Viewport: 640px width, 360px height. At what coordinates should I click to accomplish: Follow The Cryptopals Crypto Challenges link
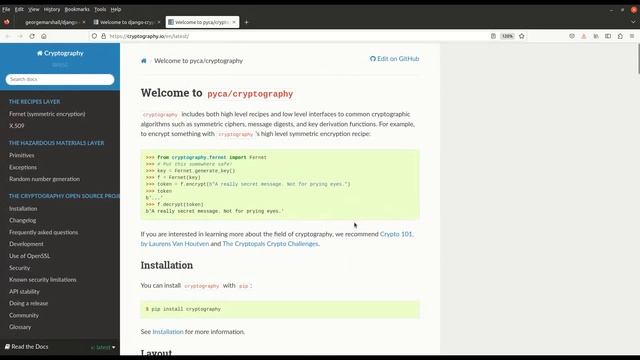point(270,244)
